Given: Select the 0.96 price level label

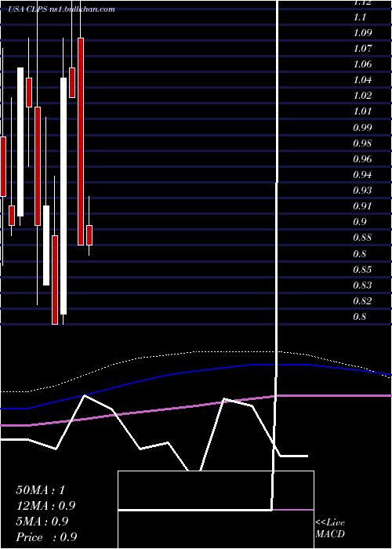Looking at the screenshot, I should coord(362,159).
